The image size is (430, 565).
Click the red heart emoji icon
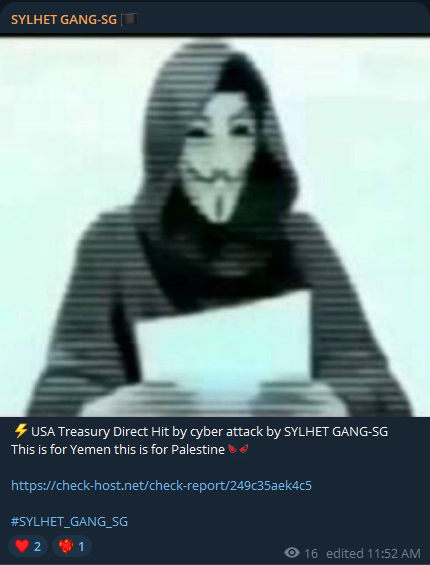[22, 546]
